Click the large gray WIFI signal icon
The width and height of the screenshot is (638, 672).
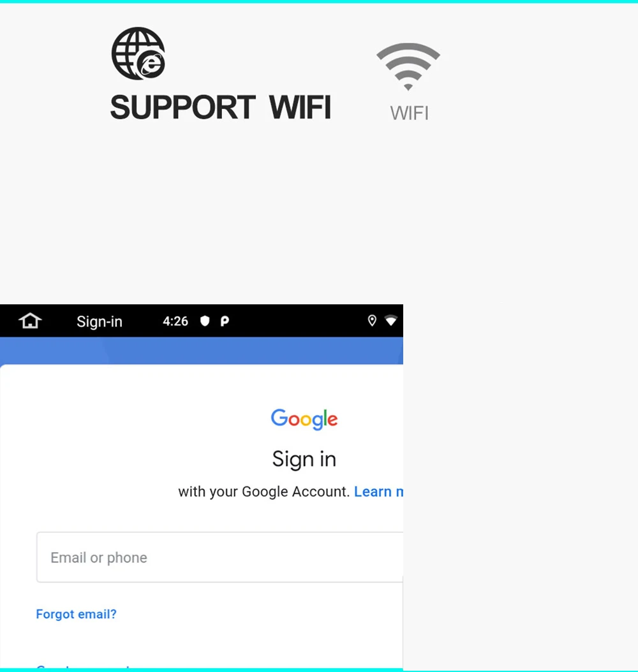point(408,66)
